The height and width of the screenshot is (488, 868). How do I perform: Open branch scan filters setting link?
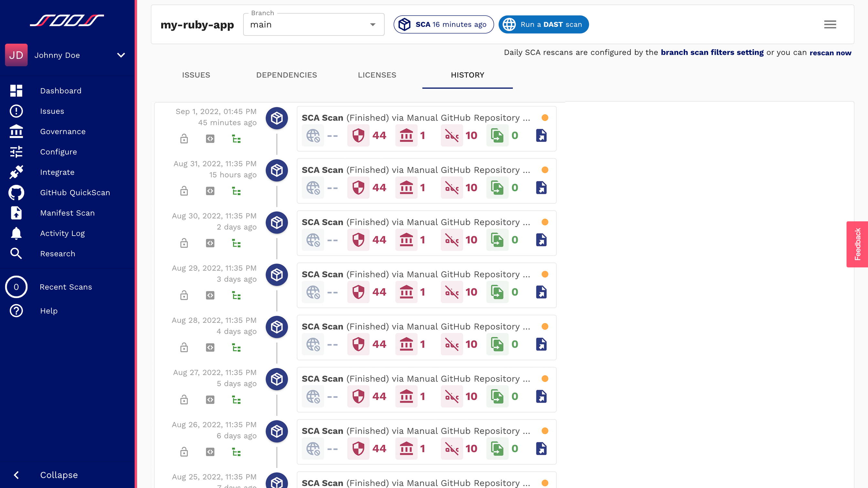click(712, 53)
